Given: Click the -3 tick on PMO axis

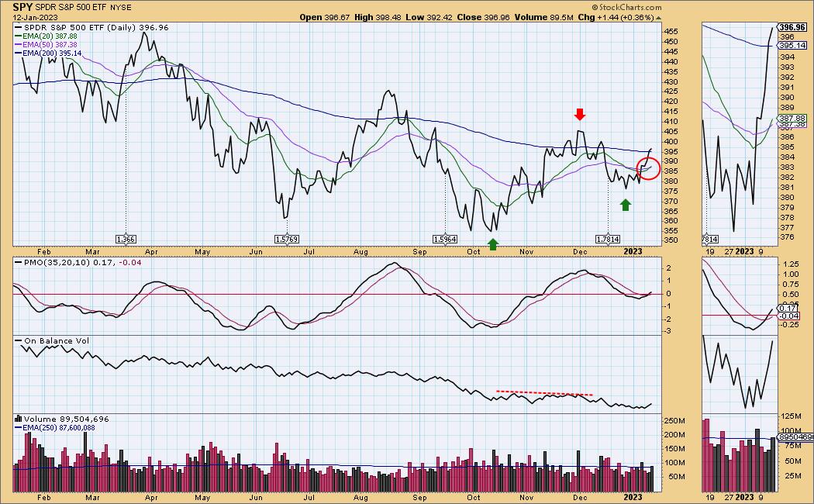Looking at the screenshot, I should point(669,330).
